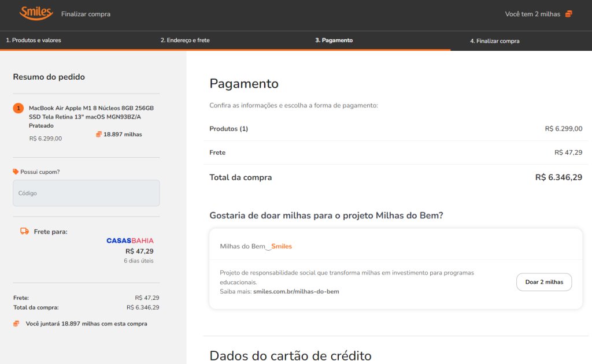This screenshot has height=364, width=592.
Task: Click the bold shipping price 'R$ 47,29' under Casas Bahia
Action: (139, 251)
